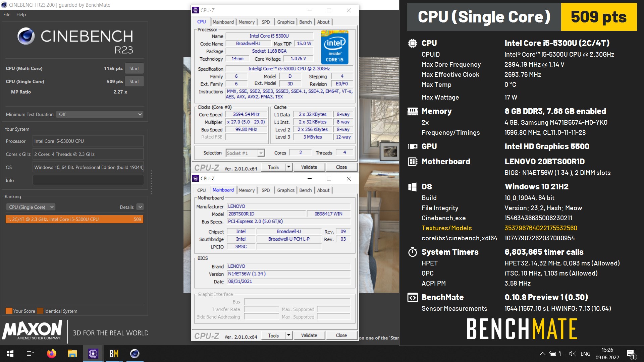Switch to CPU-Z taskbar icon
644x362 pixels.
tap(93, 354)
